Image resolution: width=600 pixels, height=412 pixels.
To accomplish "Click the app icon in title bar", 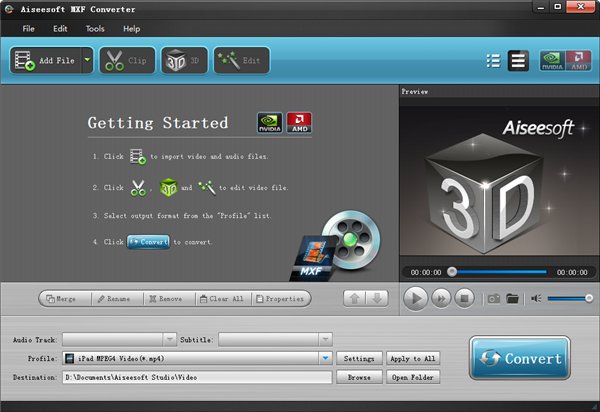I will coord(9,9).
